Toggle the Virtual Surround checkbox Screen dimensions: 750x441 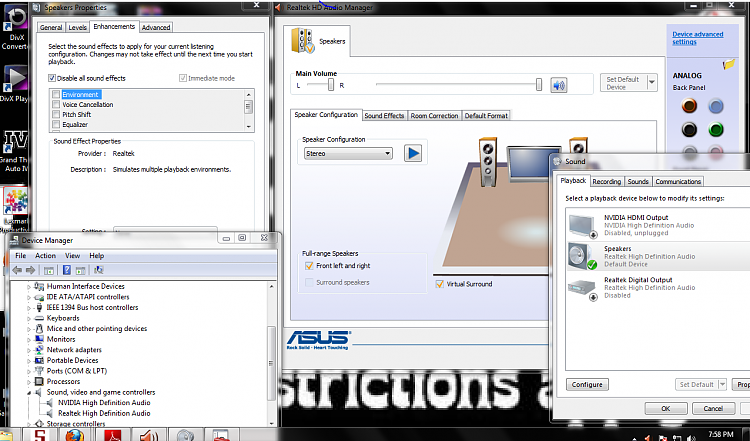coord(440,284)
